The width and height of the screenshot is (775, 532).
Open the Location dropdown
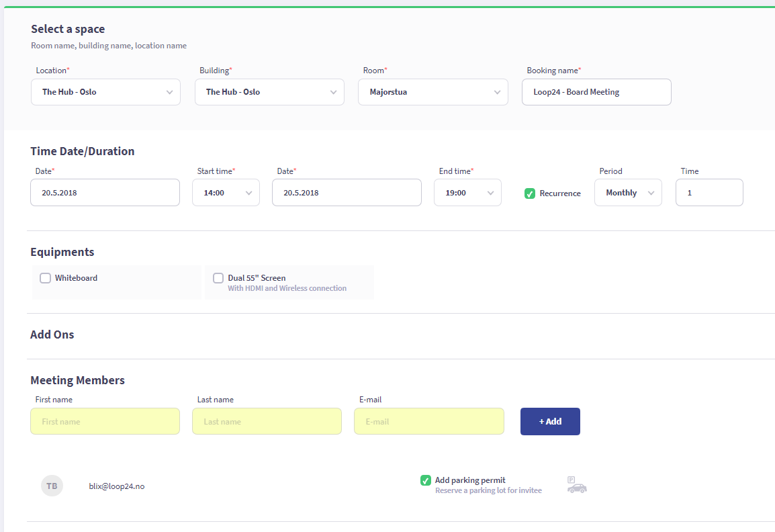[105, 92]
